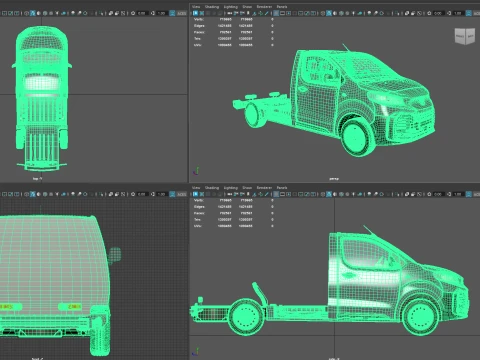The image size is (480, 360).
Task: Click X-ray icon in perspective viewport toolbar
Action: pos(407,13)
